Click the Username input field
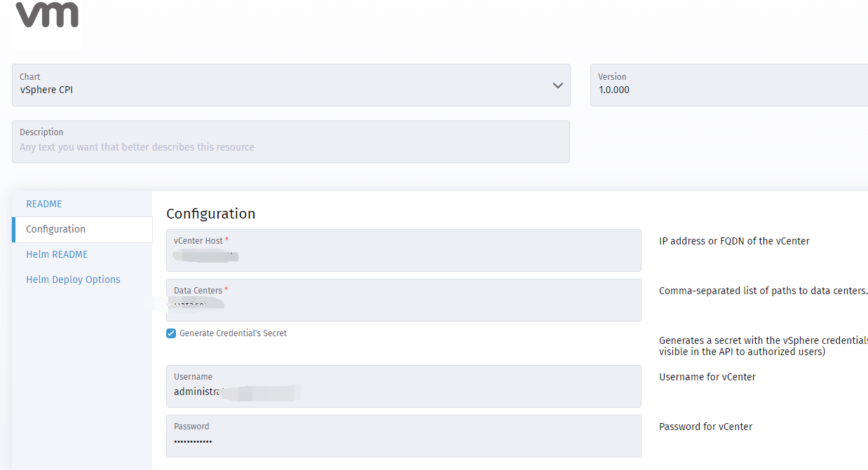The height and width of the screenshot is (470, 868). tap(404, 386)
